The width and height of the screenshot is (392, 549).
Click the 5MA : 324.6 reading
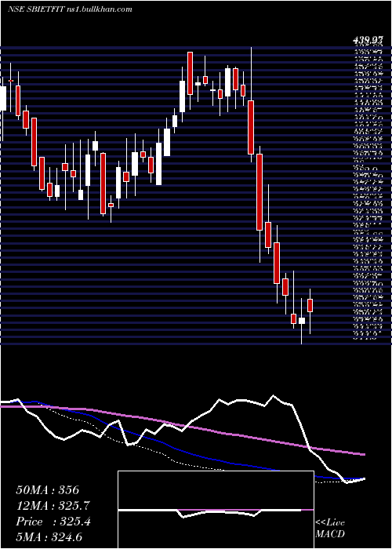coord(49,537)
